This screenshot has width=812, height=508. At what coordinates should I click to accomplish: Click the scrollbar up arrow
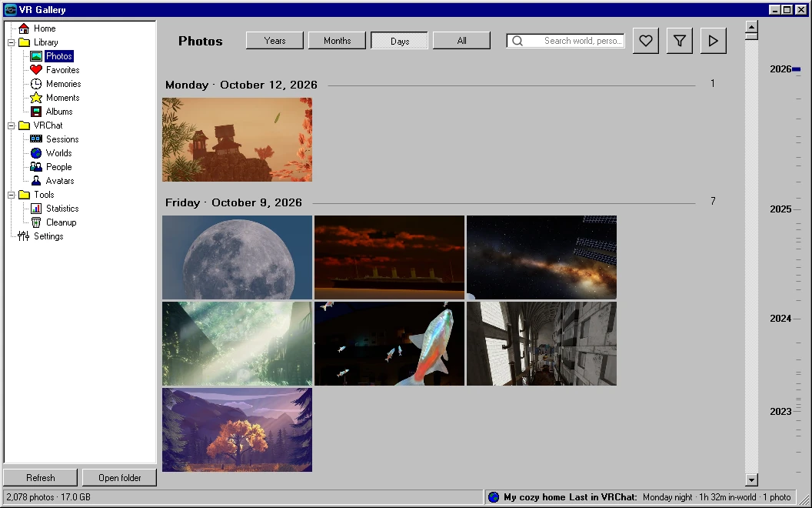751,27
